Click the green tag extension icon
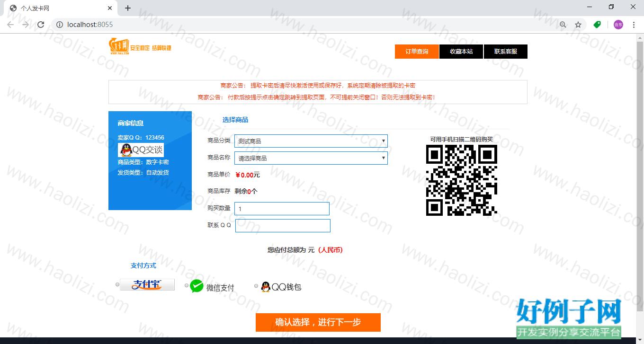The image size is (644, 344). pos(597,25)
